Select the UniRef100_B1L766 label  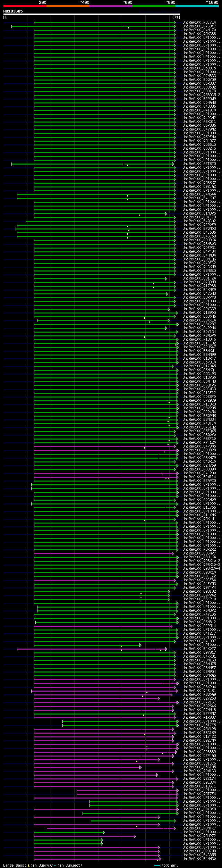click(x=199, y=508)
